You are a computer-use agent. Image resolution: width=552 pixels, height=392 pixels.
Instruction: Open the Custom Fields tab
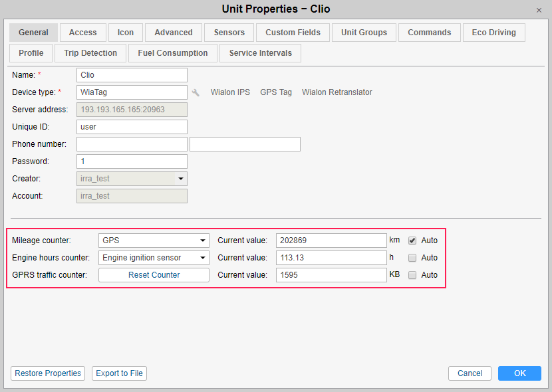[293, 33]
